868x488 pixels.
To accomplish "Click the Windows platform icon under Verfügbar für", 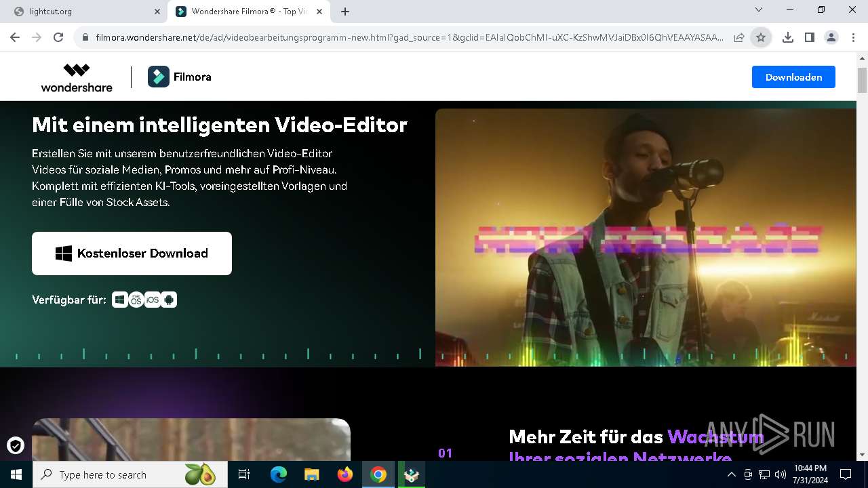I will pos(120,300).
